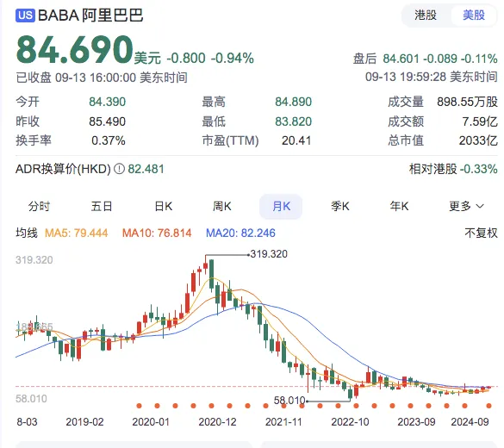Screen dimensions: 504x448
Task: Click the 成交额 value 7.59亿
Action: 480,121
